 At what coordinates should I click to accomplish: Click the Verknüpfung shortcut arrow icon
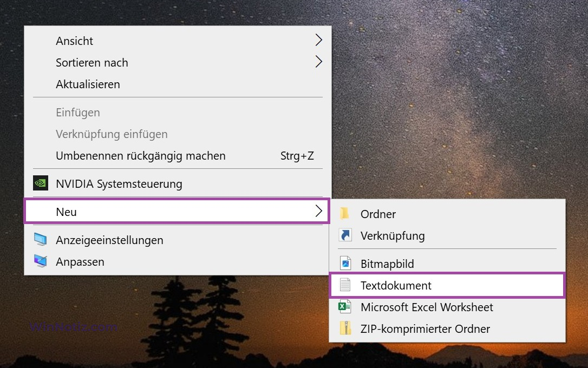point(345,235)
